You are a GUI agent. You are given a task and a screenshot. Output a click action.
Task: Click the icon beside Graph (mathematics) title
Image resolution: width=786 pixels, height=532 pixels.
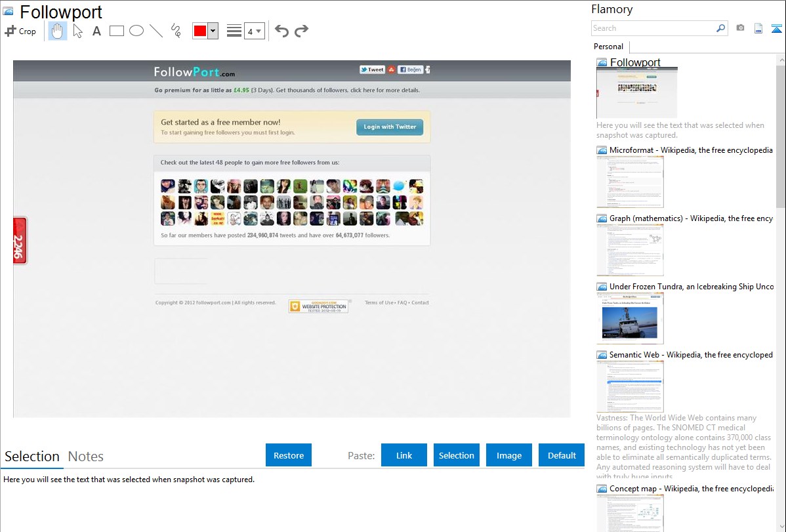tap(602, 218)
